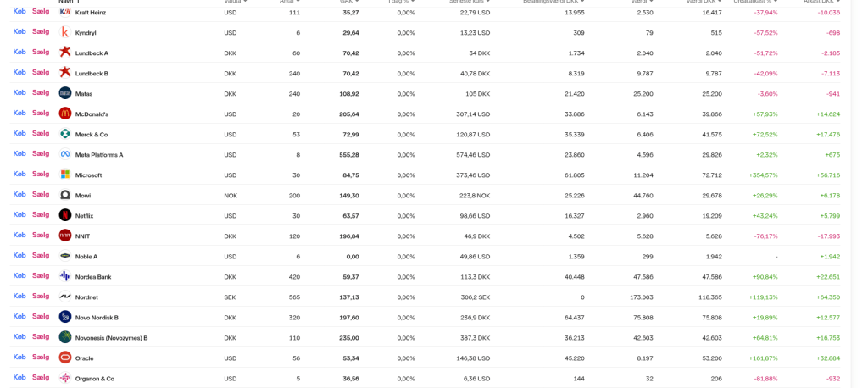Open the Organon & Co stock name

94,379
